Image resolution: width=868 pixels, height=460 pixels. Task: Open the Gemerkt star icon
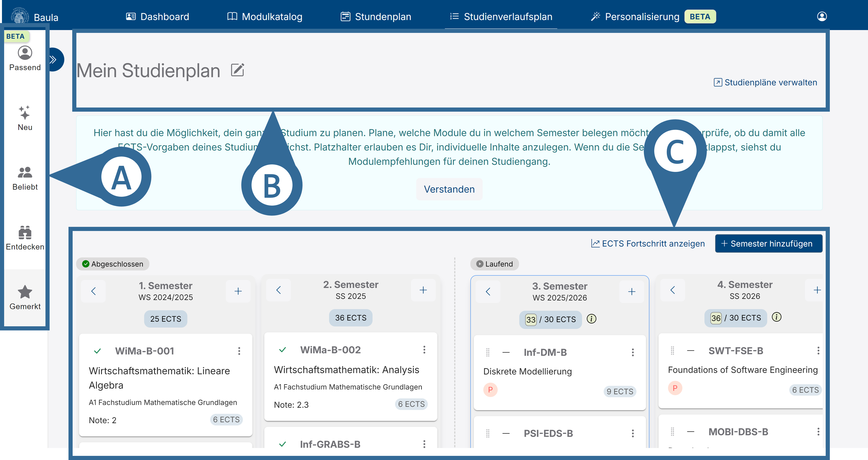click(25, 292)
